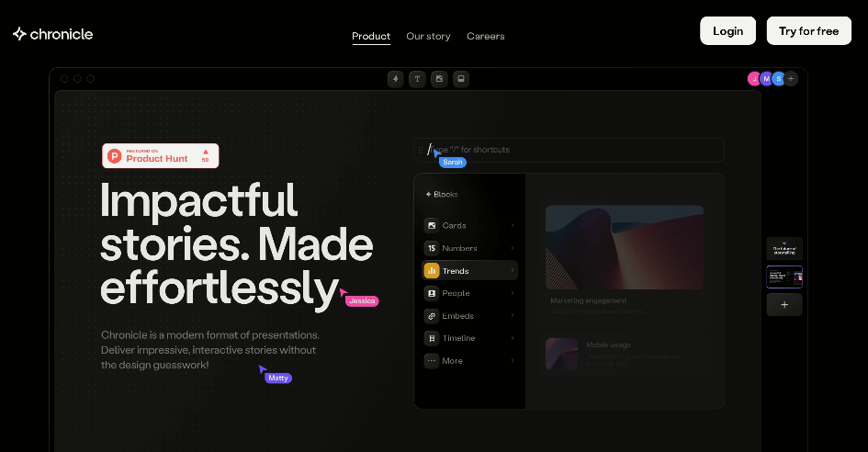868x452 pixels.
Task: Click the Login button
Action: [727, 31]
